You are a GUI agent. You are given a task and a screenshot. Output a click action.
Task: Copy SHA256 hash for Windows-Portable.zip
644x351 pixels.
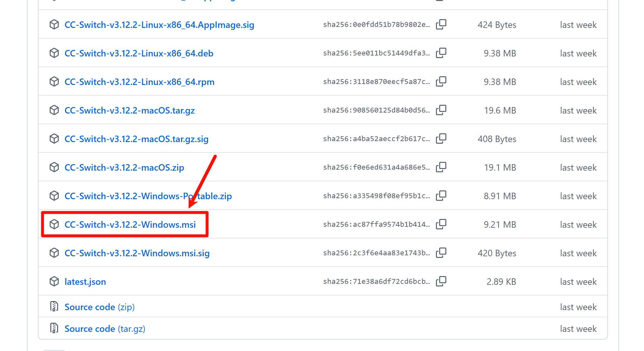tap(441, 196)
